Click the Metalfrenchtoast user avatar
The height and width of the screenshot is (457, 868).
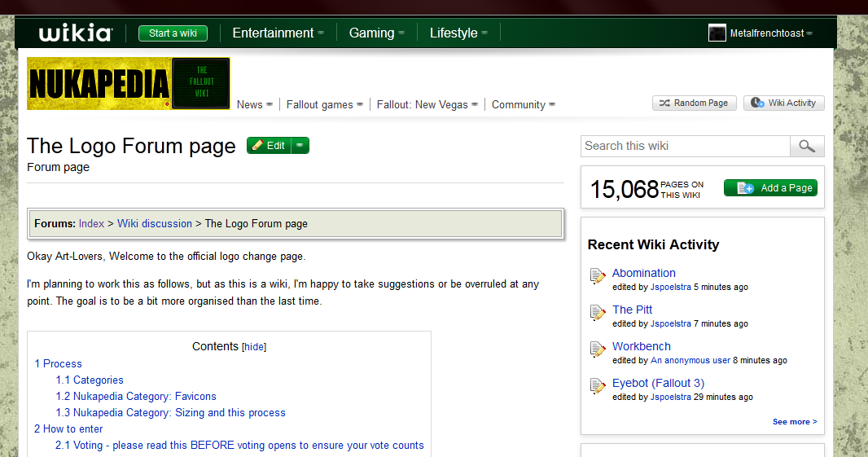tap(717, 33)
